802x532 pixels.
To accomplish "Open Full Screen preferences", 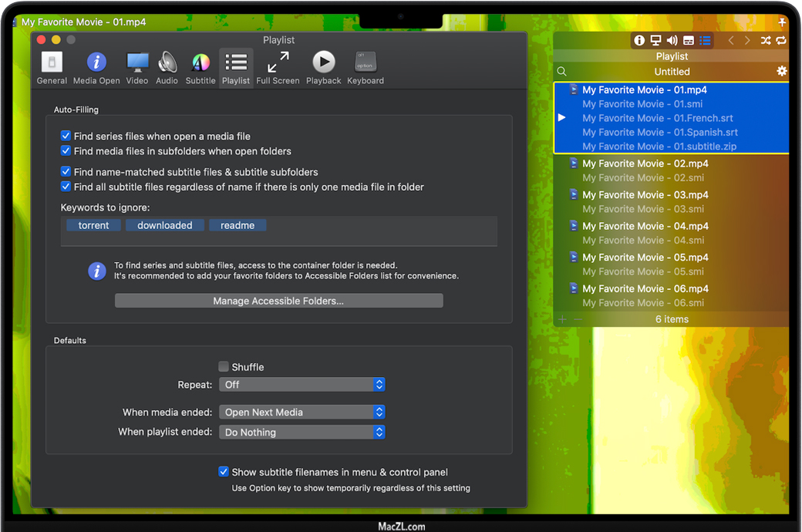I will [x=278, y=68].
